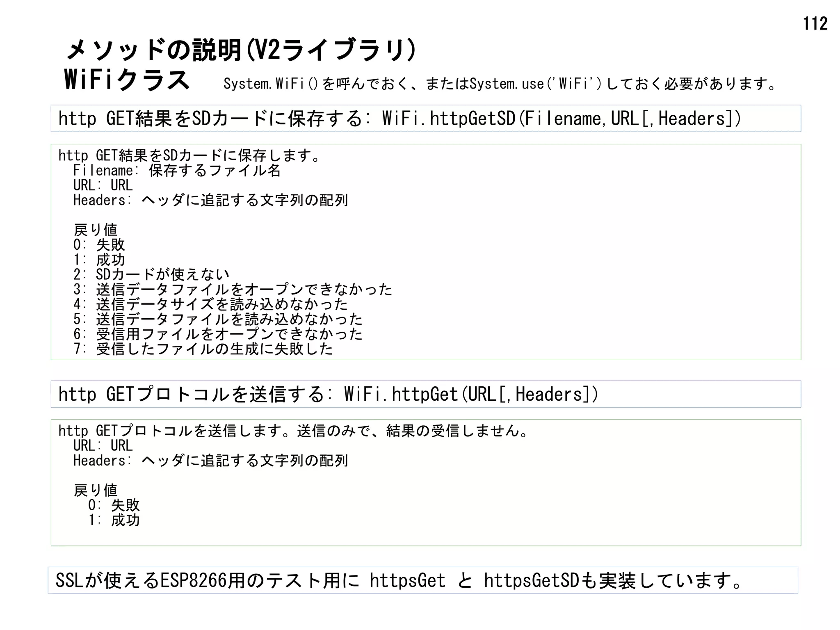Click the 1: 成功 line in httpGet box
The image size is (840, 630).
(x=114, y=520)
